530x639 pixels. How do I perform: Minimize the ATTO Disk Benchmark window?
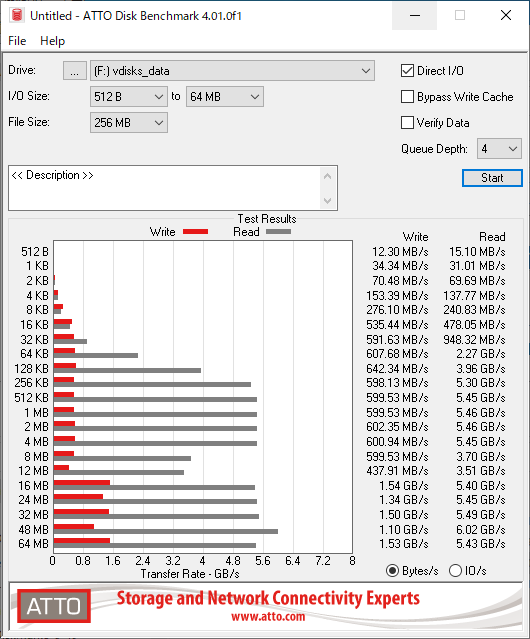click(415, 15)
